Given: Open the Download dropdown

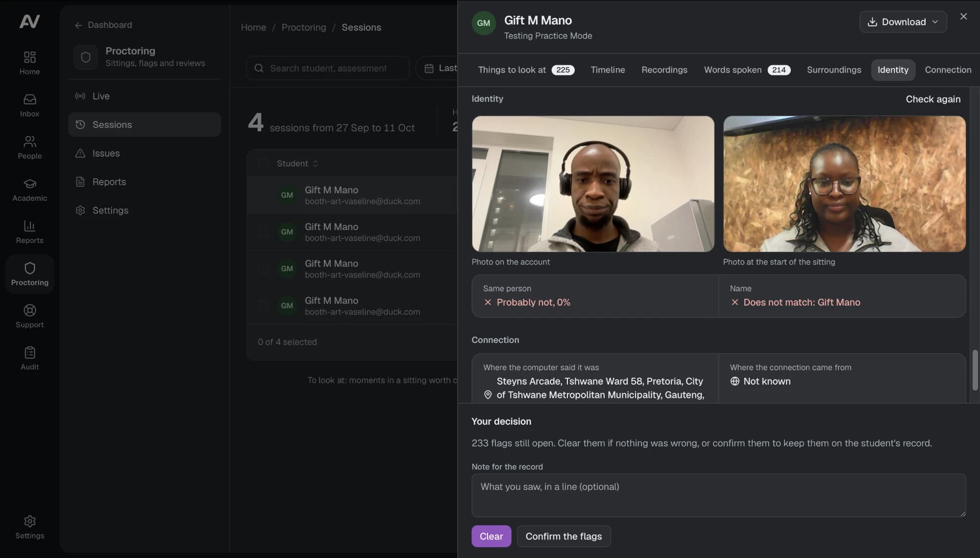Looking at the screenshot, I should pos(903,22).
